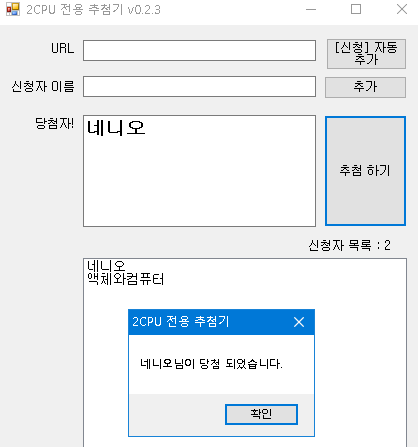
Task: Click the 네니오님이 당첨 되었습니다 message text
Action: tap(211, 364)
